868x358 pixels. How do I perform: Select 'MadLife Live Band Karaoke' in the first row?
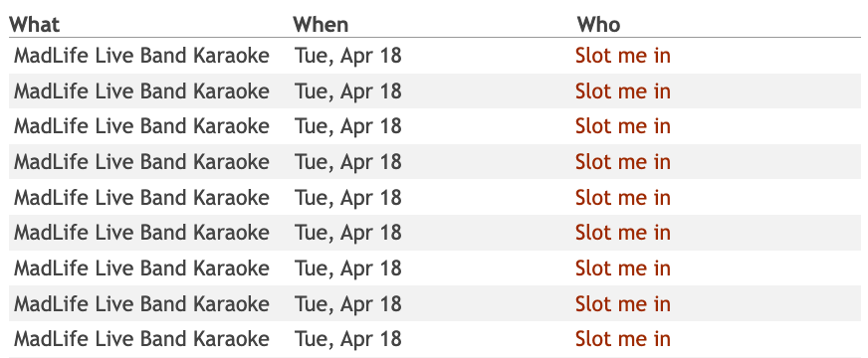[x=141, y=56]
